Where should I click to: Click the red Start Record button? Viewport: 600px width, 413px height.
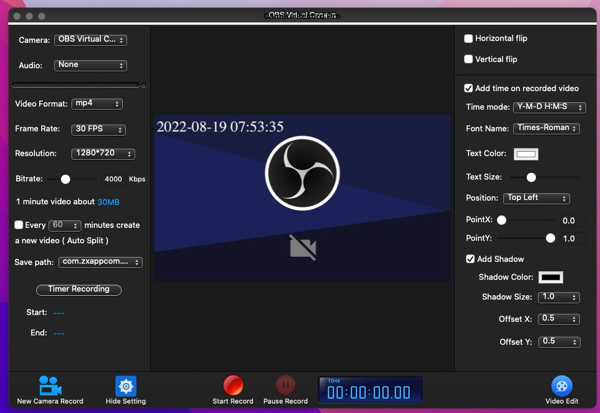(233, 385)
